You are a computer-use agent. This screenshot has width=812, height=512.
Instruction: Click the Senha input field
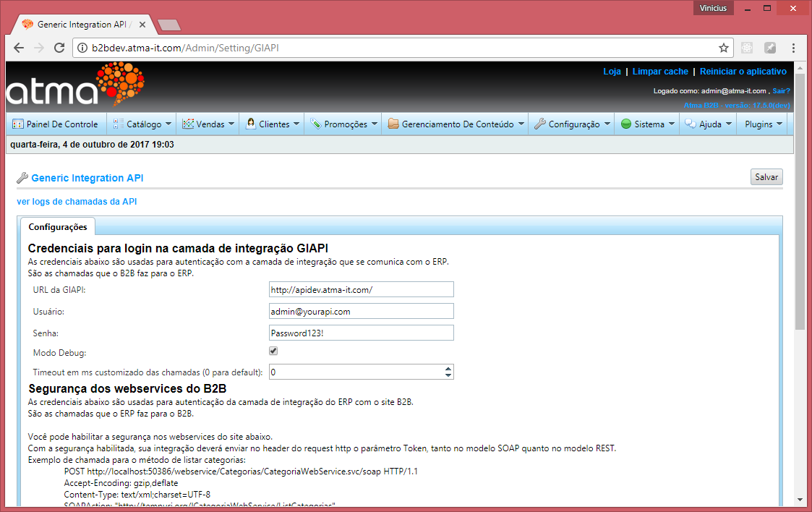[x=362, y=333]
